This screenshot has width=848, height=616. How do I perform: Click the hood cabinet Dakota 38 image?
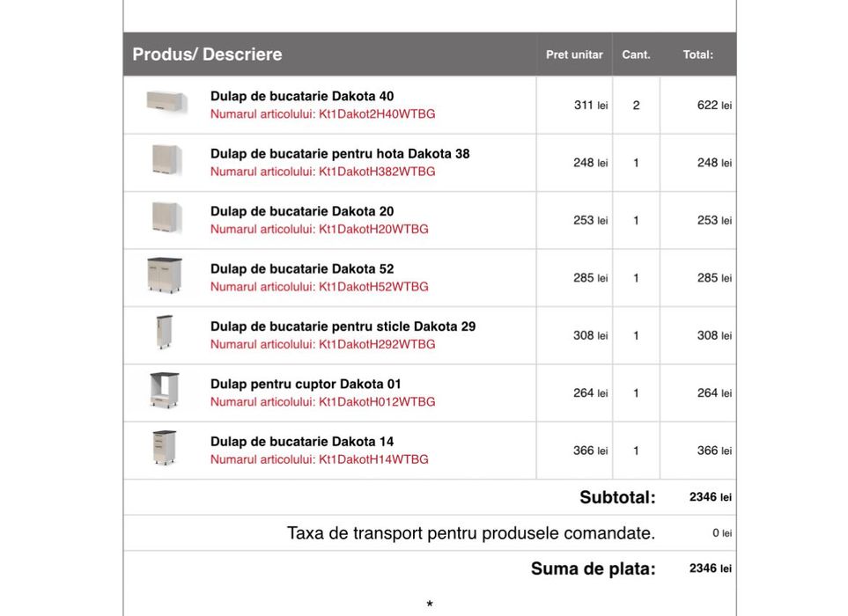pyautogui.click(x=166, y=161)
